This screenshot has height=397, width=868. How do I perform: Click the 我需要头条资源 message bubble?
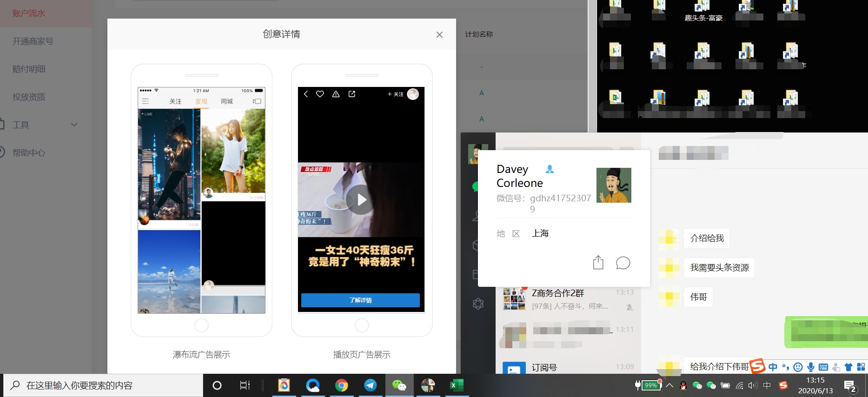719,268
